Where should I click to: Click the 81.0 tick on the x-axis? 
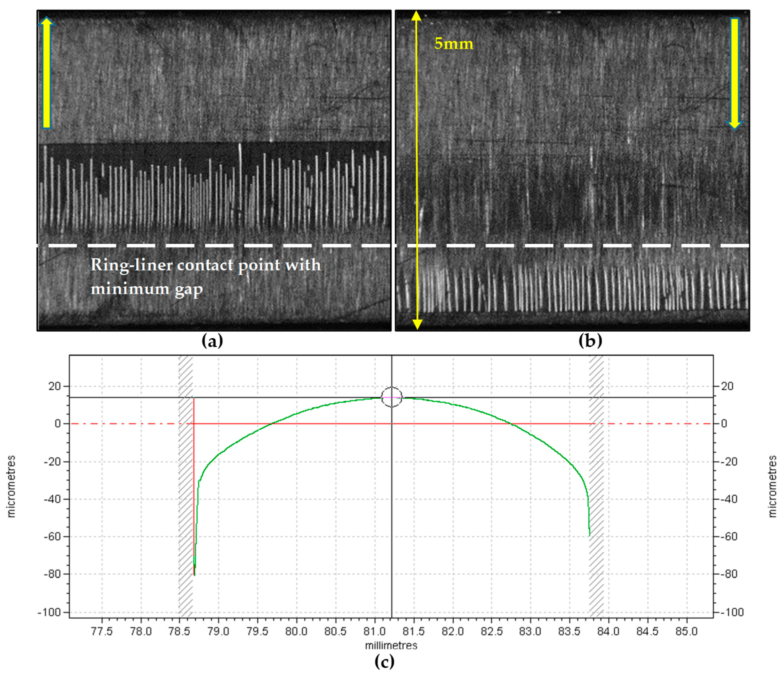pyautogui.click(x=375, y=631)
